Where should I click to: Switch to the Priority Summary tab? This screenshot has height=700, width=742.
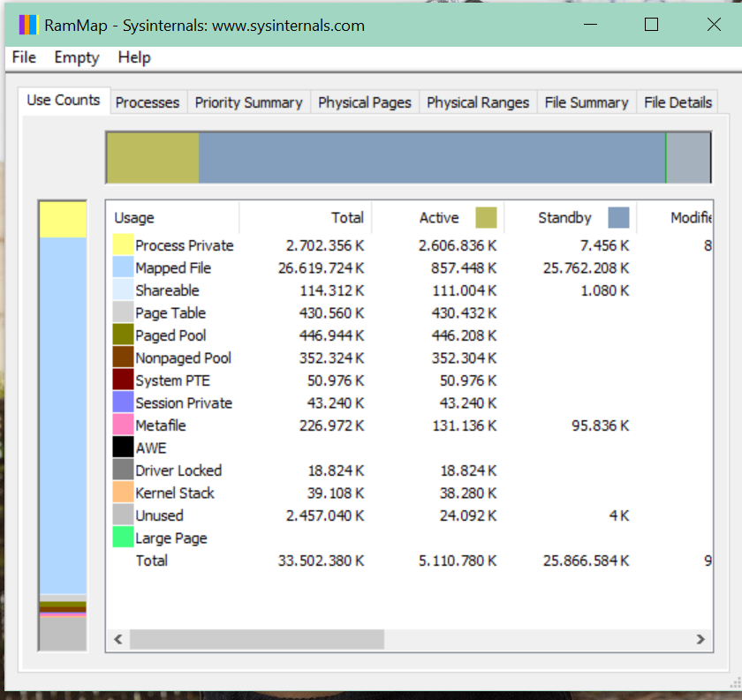coord(248,102)
